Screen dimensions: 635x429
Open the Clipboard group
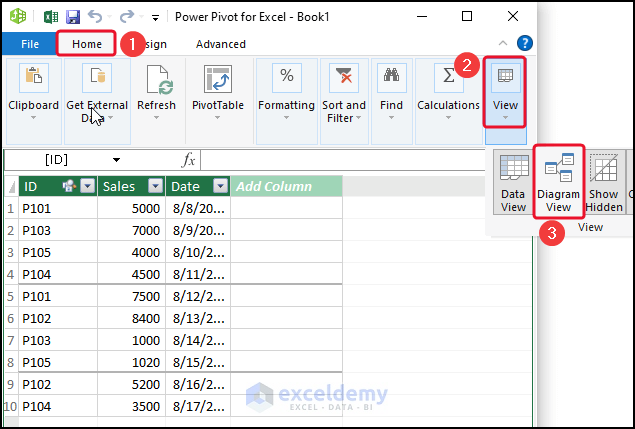click(34, 101)
